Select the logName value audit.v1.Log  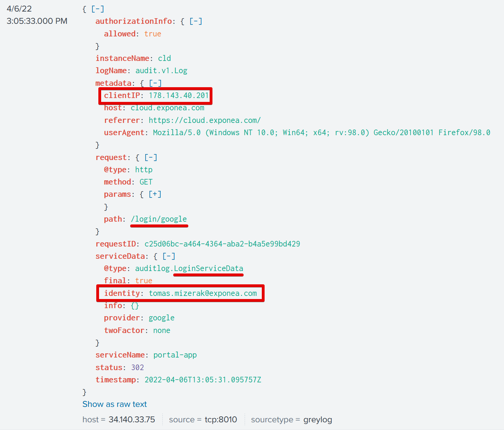tap(161, 71)
